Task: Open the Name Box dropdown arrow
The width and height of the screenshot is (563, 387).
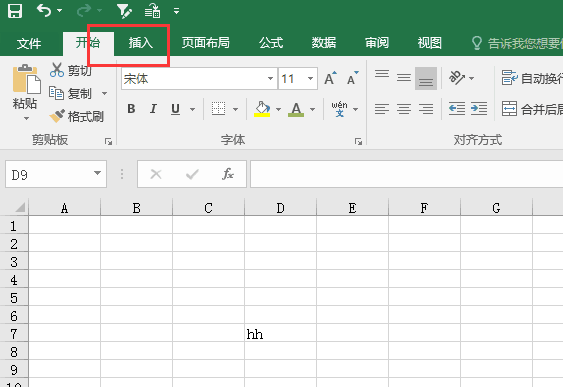Action: pyautogui.click(x=97, y=173)
